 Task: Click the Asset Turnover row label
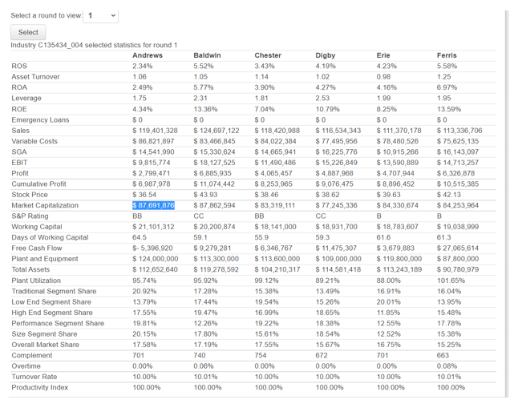point(35,76)
